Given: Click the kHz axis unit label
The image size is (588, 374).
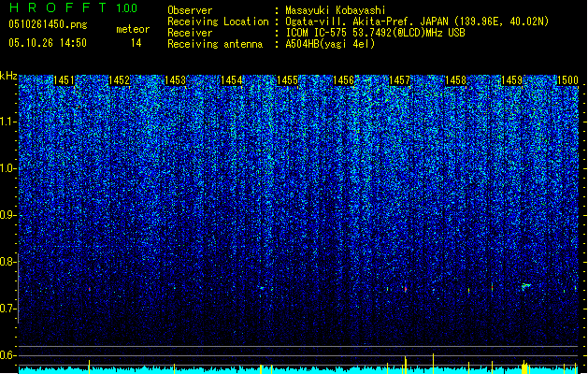Looking at the screenshot, I should [8, 76].
